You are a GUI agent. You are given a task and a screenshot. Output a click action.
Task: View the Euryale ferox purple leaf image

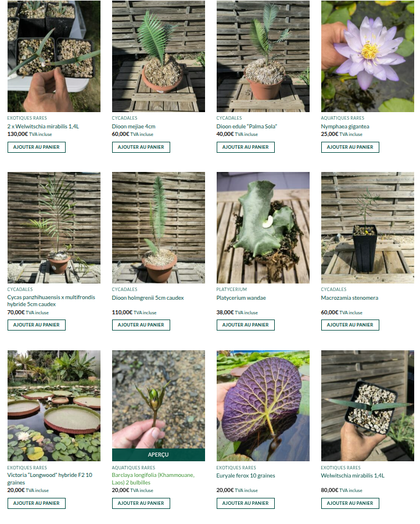point(263,405)
